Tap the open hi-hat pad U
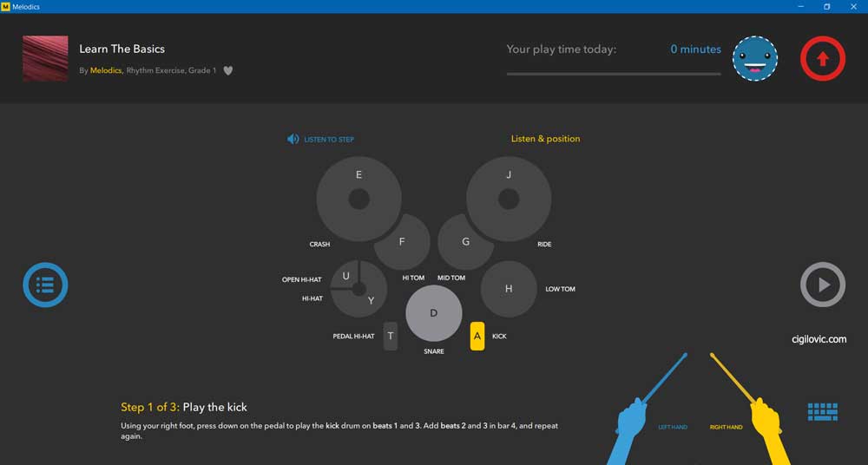Image resolution: width=868 pixels, height=465 pixels. (x=345, y=276)
